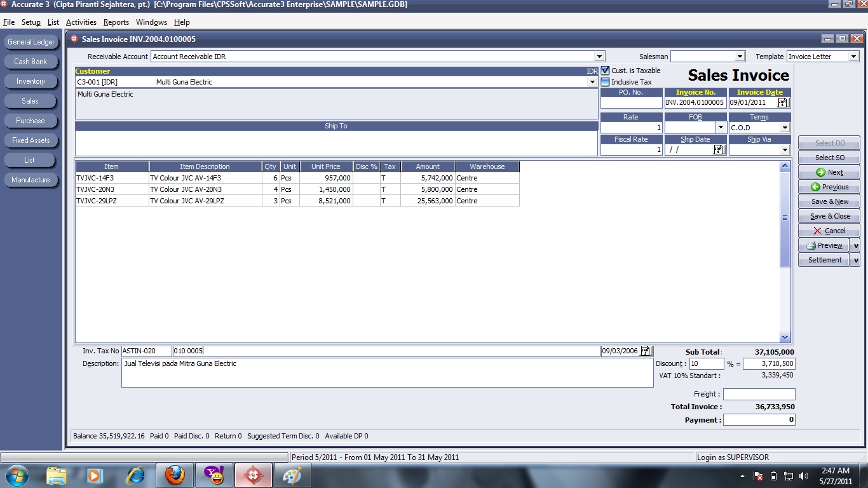Viewport: 868px width, 488px height.
Task: Open the Fixed Assets sidebar module
Action: (31, 140)
